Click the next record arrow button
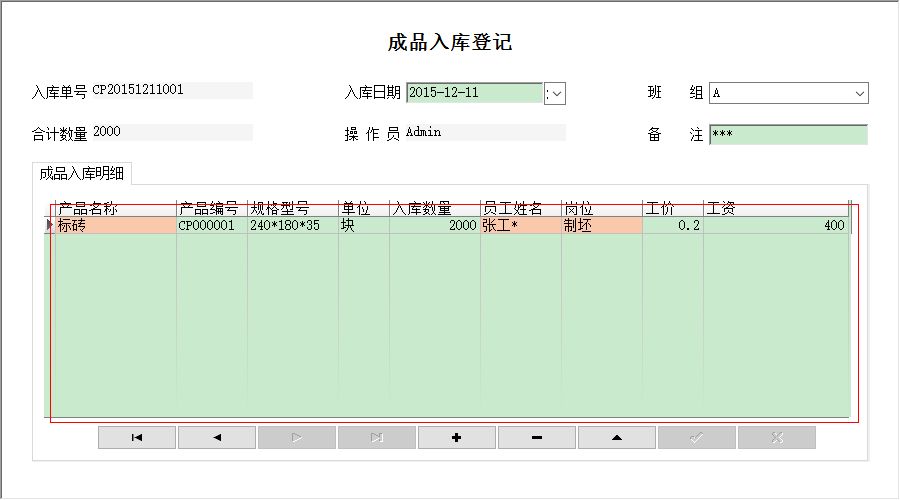This screenshot has height=500, width=900. click(297, 437)
